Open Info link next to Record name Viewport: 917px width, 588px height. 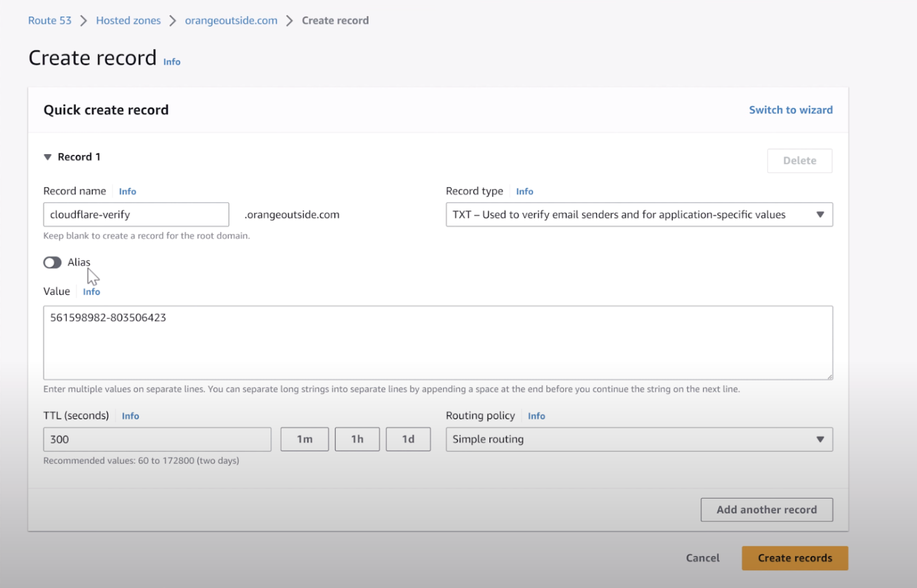click(x=128, y=192)
